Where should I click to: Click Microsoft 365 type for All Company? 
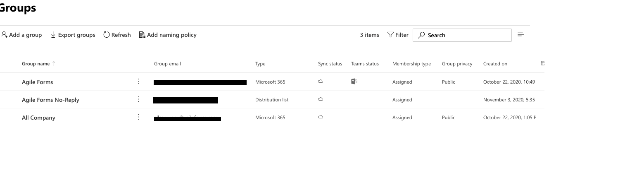(x=270, y=118)
